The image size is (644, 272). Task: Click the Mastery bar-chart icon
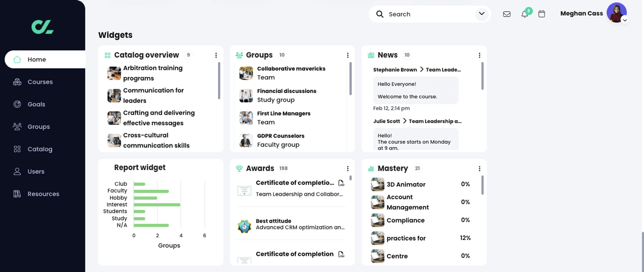tap(371, 168)
